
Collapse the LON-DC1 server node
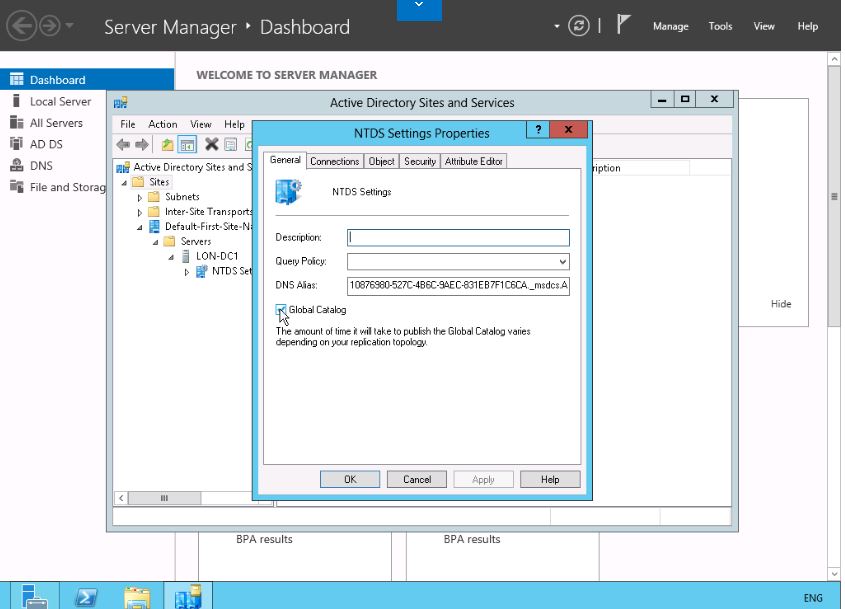point(172,256)
